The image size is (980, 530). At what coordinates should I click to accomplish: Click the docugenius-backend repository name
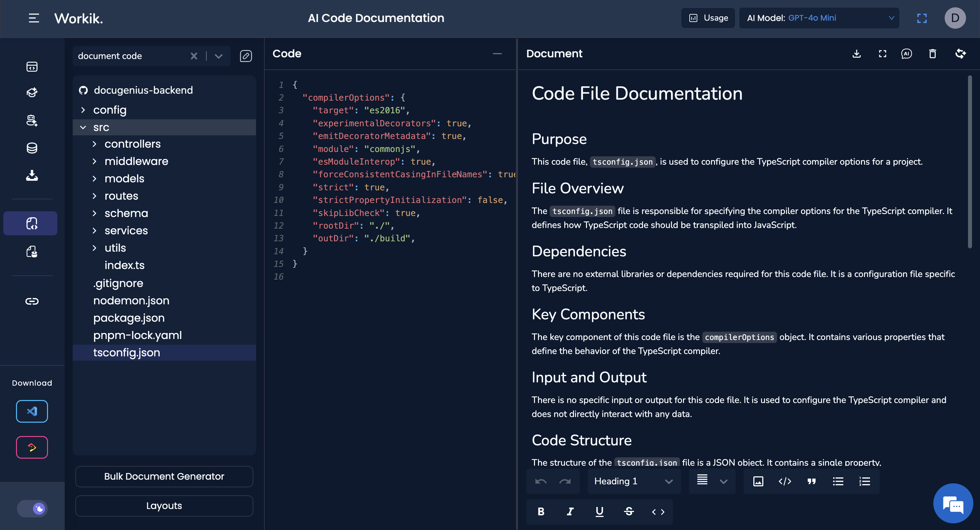coord(143,90)
